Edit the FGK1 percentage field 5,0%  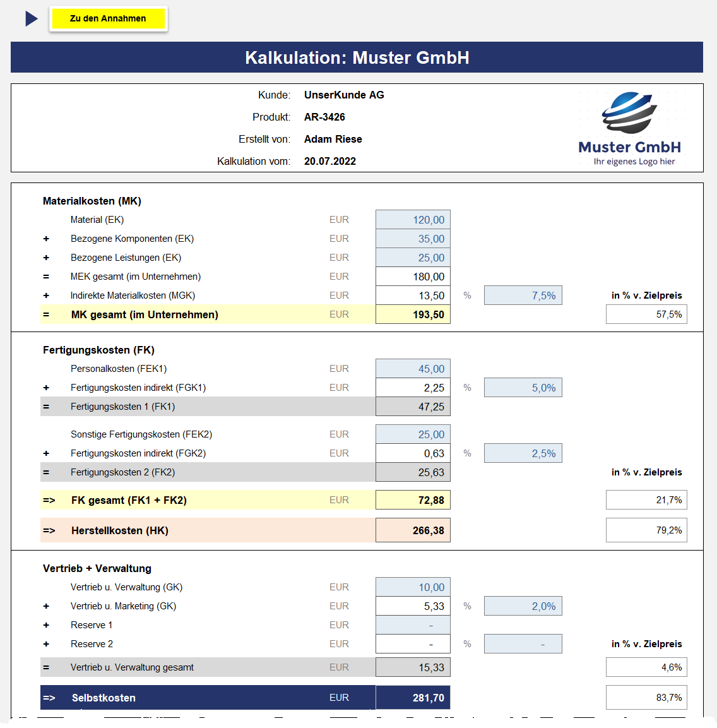click(523, 388)
